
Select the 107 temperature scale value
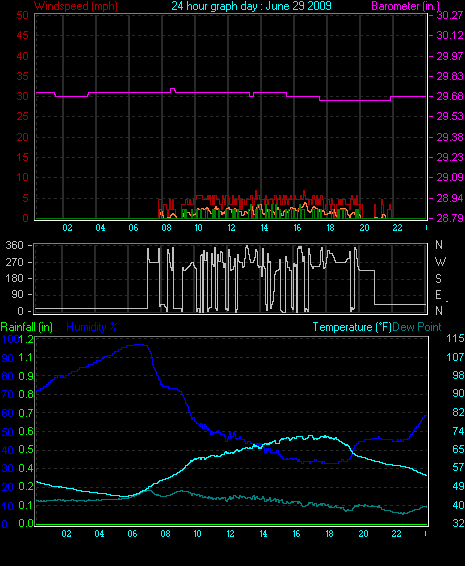pos(455,357)
